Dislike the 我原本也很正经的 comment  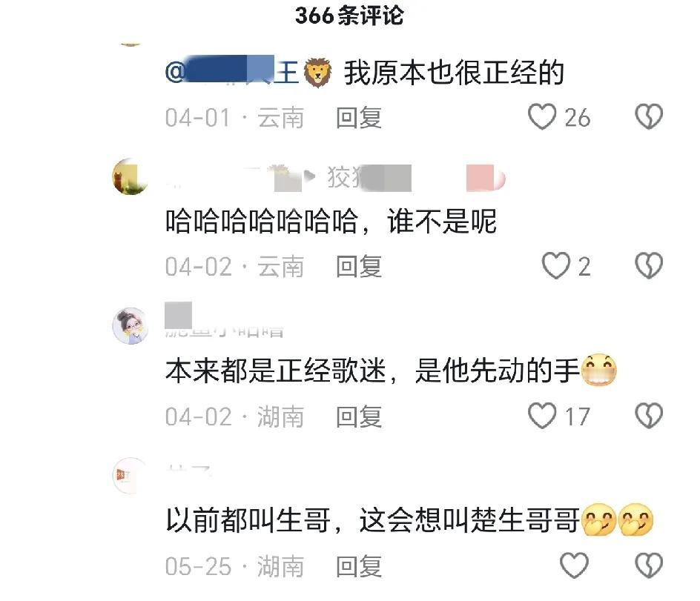pyautogui.click(x=649, y=117)
